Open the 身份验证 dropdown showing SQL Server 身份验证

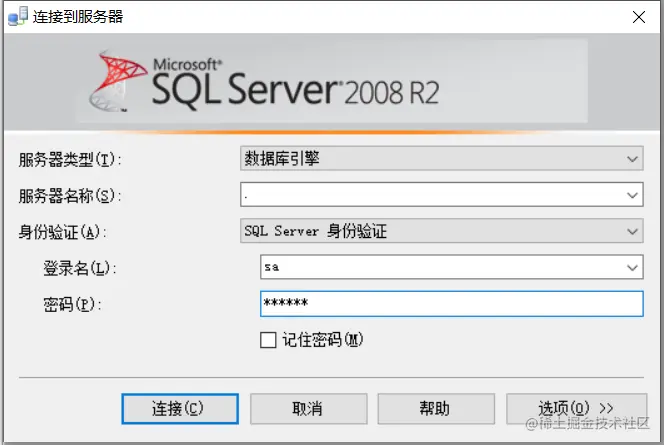[x=442, y=231]
